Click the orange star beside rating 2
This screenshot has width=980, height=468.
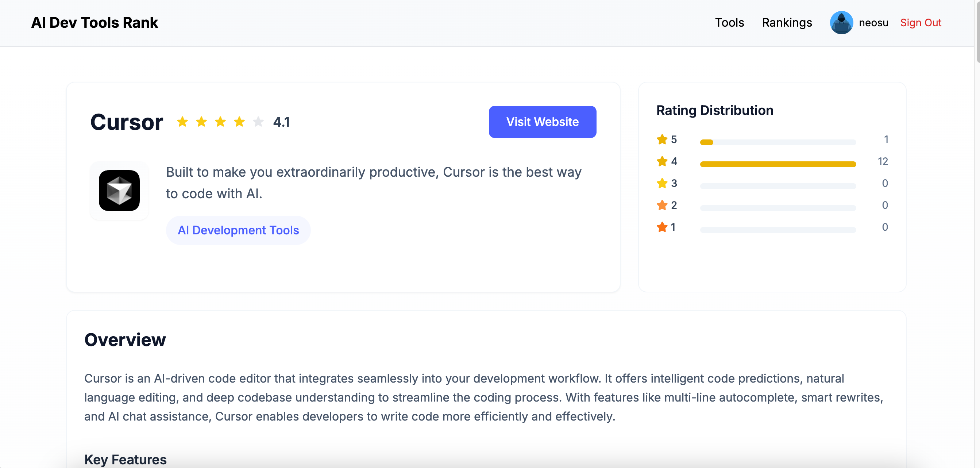click(x=662, y=205)
